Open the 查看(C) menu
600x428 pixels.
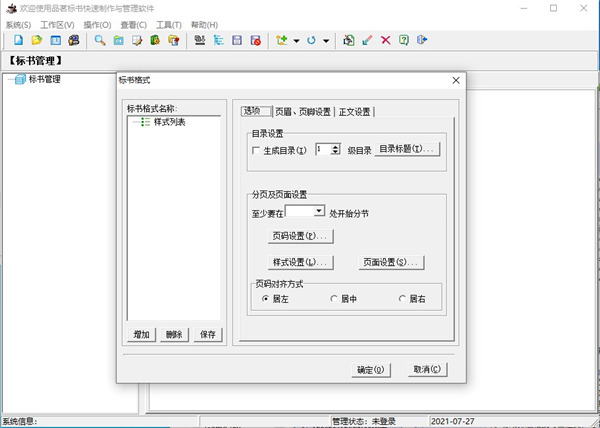pos(134,25)
